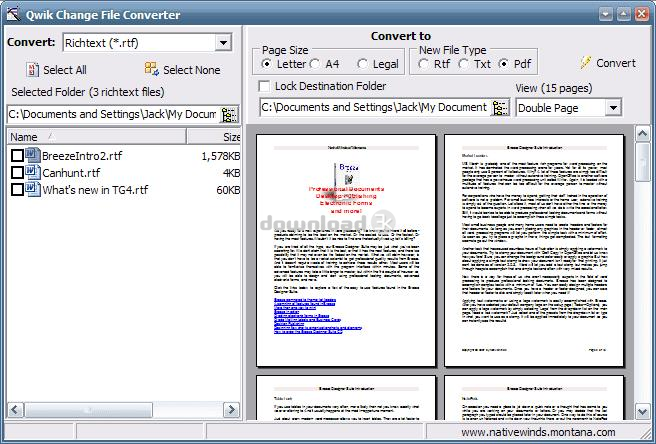Browse for destination folder icon
The width and height of the screenshot is (656, 444).
(502, 107)
